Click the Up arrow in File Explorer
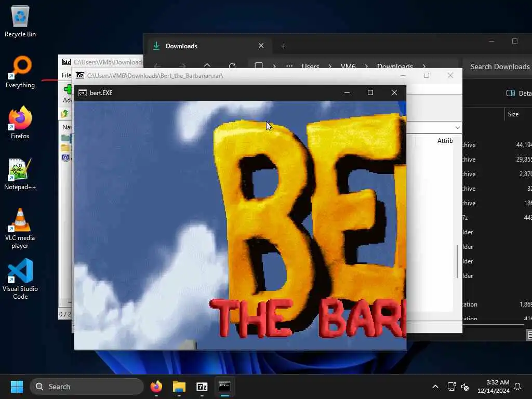This screenshot has height=399, width=532. click(207, 66)
